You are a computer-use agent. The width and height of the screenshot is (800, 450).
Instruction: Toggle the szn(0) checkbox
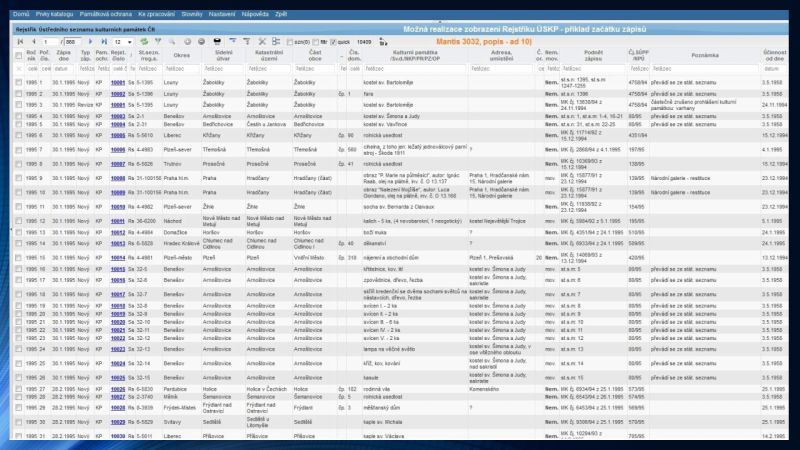point(290,42)
